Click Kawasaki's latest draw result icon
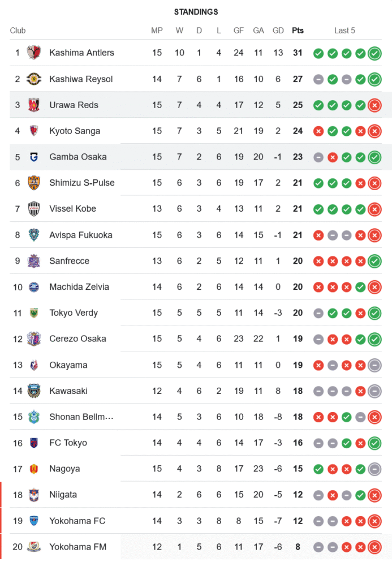Viewport: 392px width, 566px height. [374, 391]
